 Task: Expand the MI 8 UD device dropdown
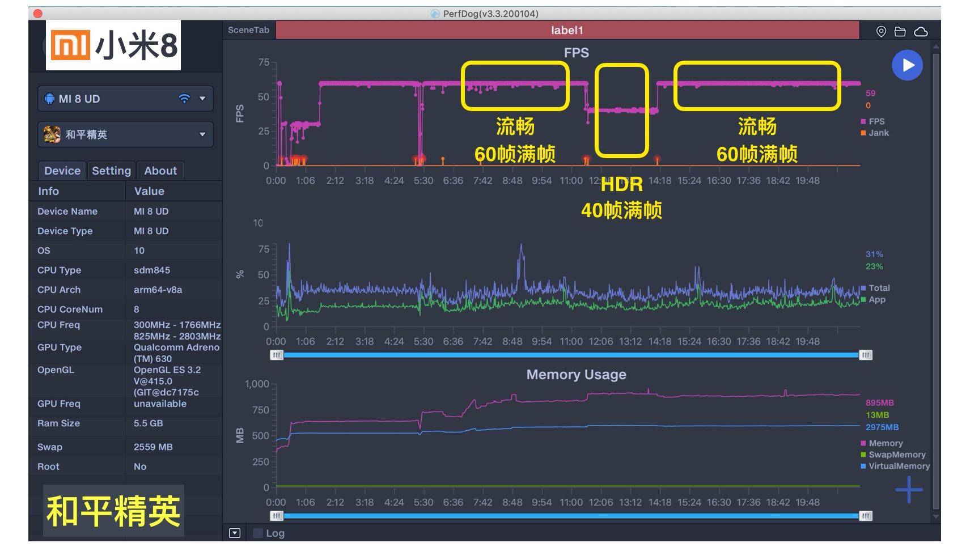202,99
